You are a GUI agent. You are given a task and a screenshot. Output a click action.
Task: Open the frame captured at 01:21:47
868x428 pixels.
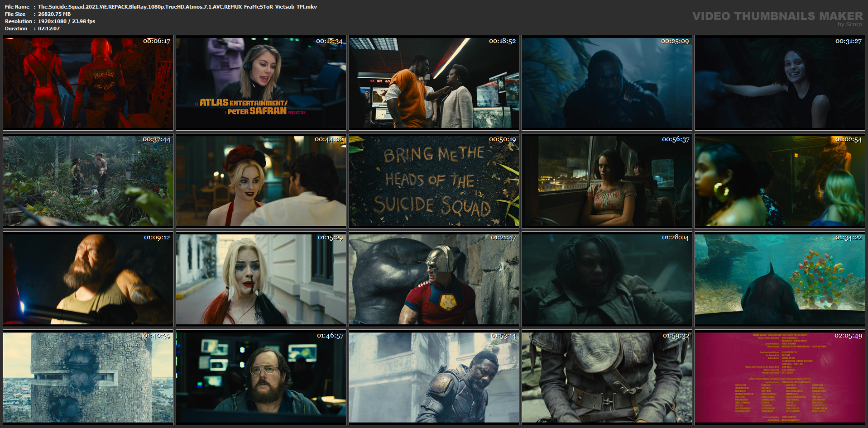coord(434,279)
